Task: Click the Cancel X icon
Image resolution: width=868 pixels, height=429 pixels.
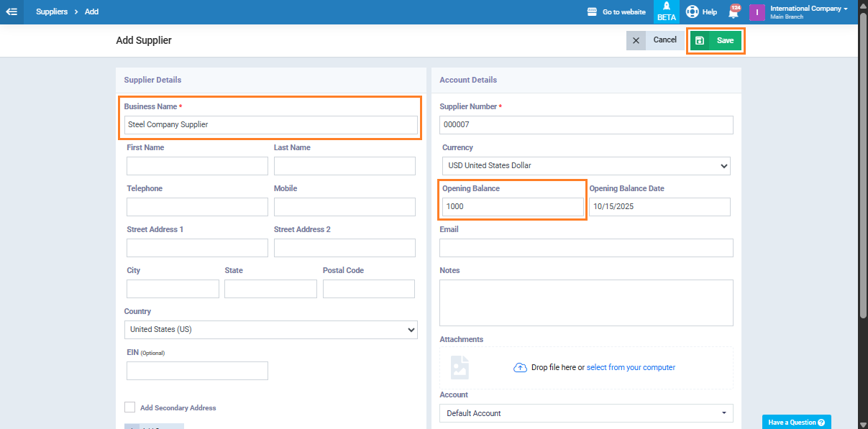Action: (x=636, y=41)
